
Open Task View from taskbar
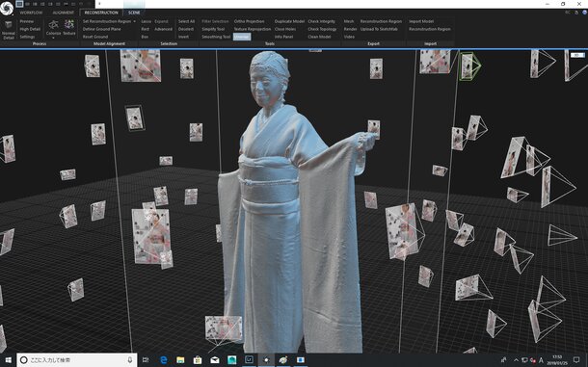[146, 360]
